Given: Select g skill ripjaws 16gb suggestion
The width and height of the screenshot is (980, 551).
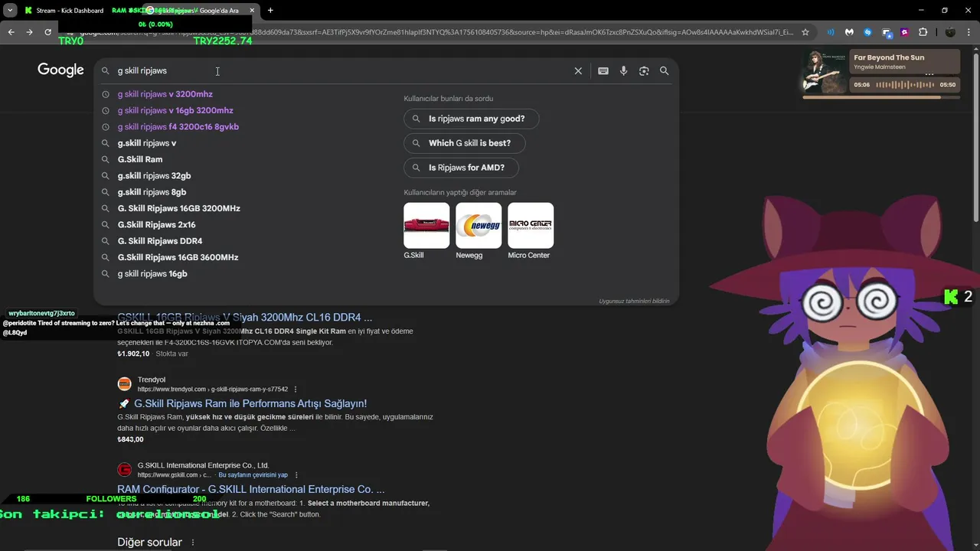Looking at the screenshot, I should (x=152, y=273).
